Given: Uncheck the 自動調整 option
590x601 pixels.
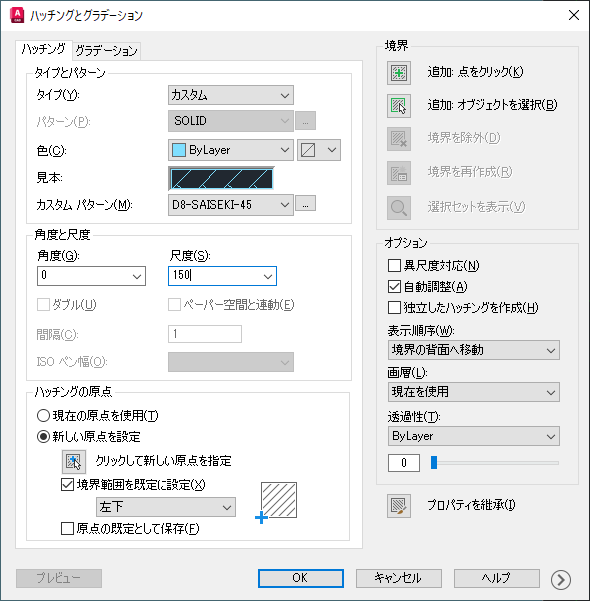Looking at the screenshot, I should tap(394, 286).
